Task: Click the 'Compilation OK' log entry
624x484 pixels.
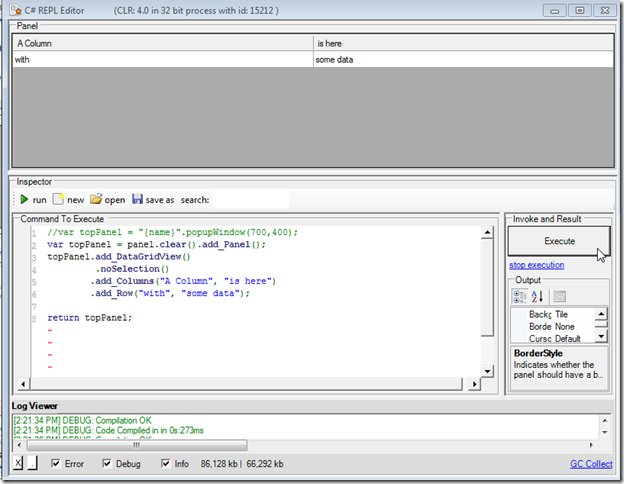Action: 82,420
